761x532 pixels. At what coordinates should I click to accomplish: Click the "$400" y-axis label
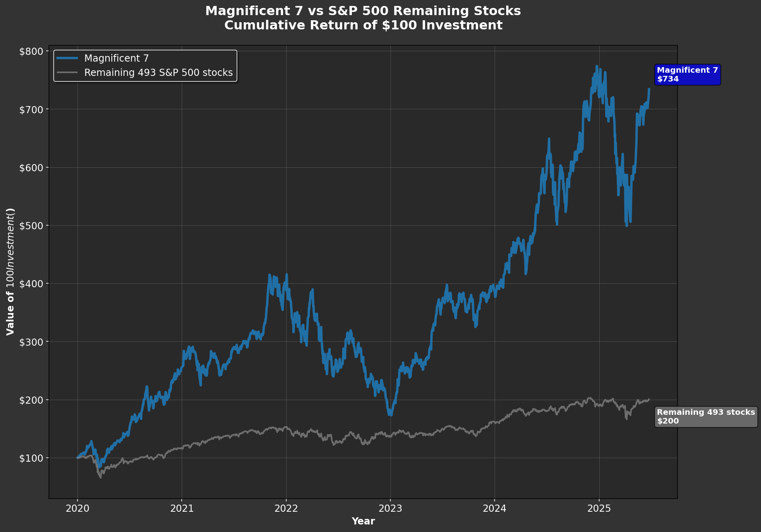[x=31, y=284]
